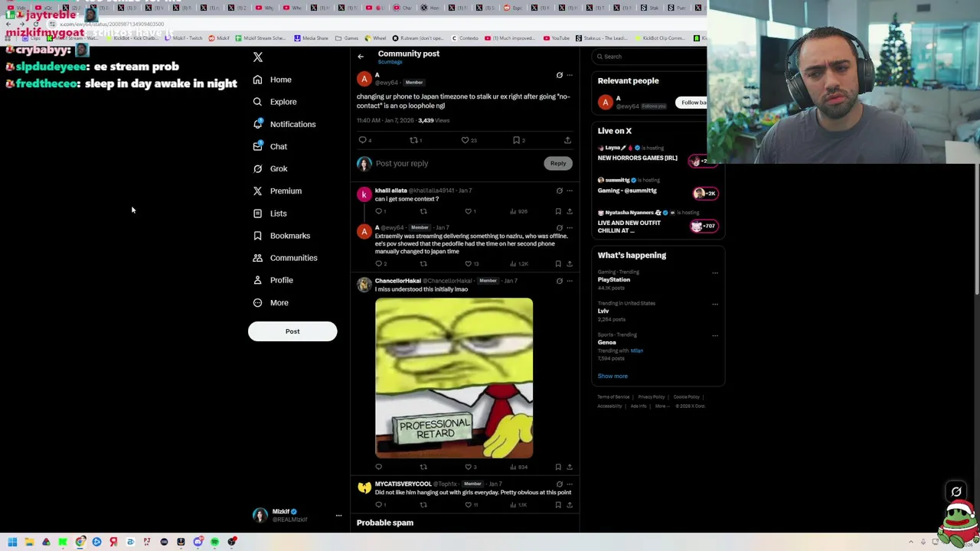Open options for Genoa trend
Screen dimensions: 980x551
(715, 335)
